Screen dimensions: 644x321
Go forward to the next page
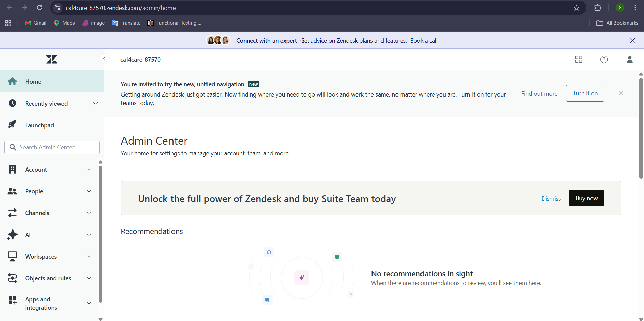pyautogui.click(x=24, y=8)
